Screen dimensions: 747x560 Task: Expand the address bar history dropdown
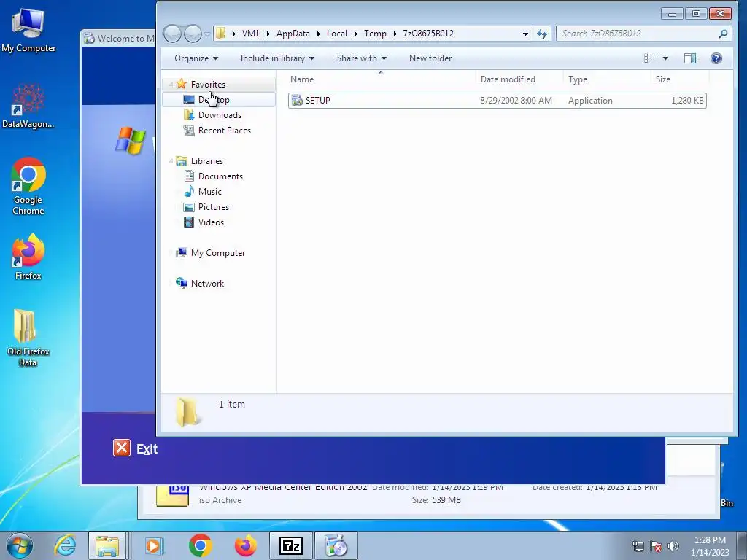[x=525, y=34]
